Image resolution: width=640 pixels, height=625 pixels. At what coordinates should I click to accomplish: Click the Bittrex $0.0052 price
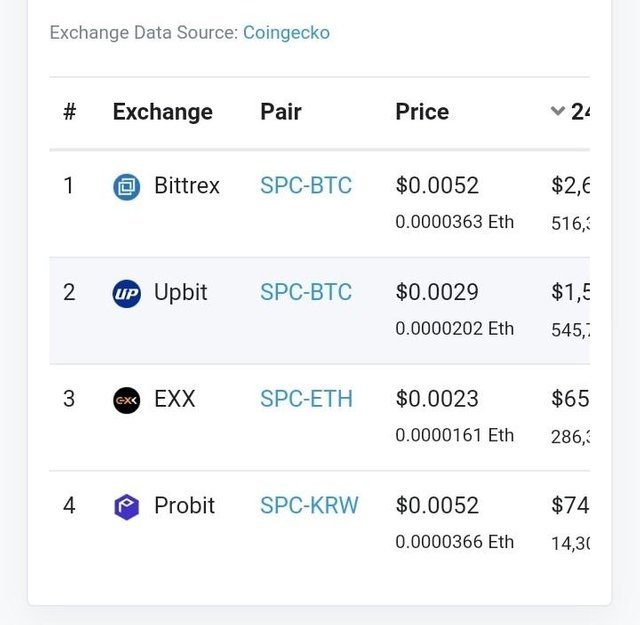point(437,186)
